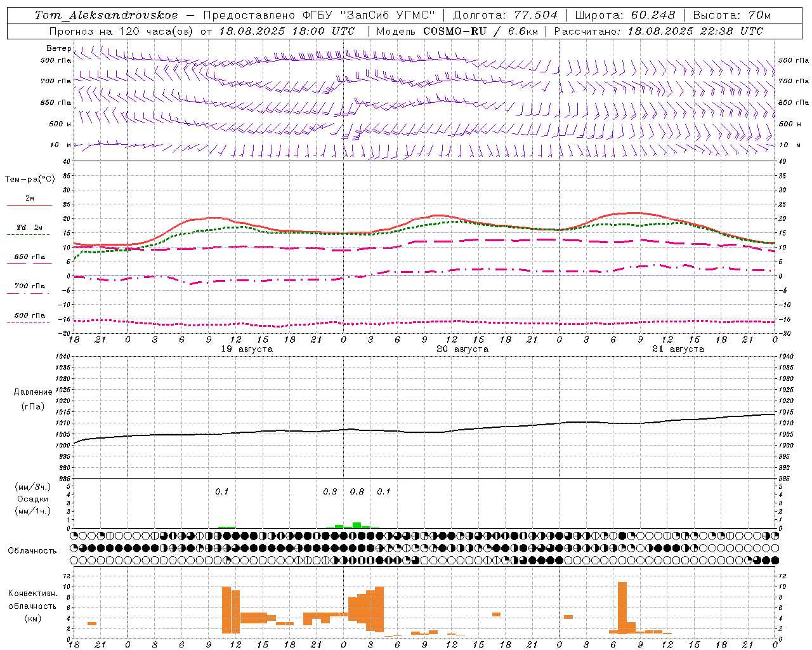Click the '0.3' precipitation value
812x650 pixels.
[330, 492]
